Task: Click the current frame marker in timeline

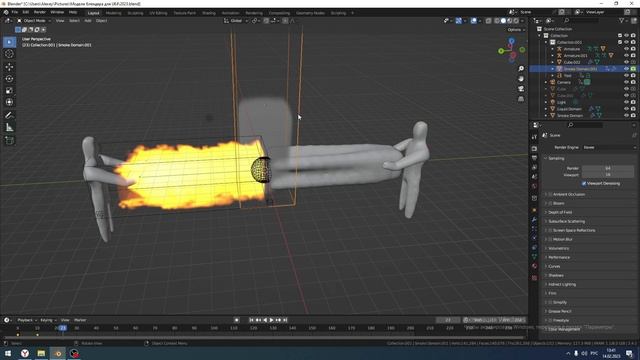Action: [x=62, y=328]
